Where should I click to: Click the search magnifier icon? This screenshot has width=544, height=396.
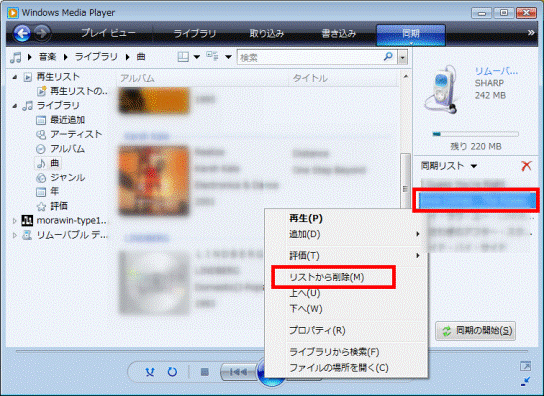click(388, 57)
